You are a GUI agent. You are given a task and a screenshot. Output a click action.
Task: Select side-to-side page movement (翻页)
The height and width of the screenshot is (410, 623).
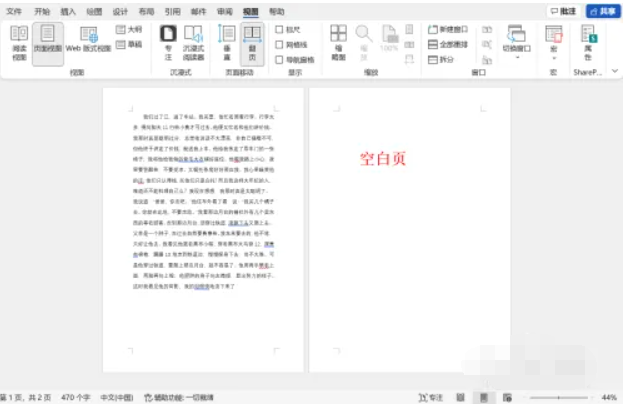point(252,44)
